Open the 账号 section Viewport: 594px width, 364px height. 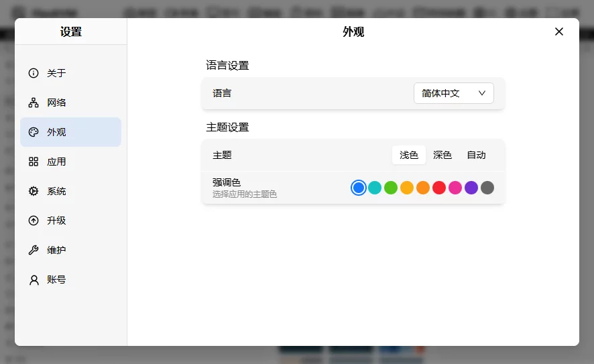point(70,280)
